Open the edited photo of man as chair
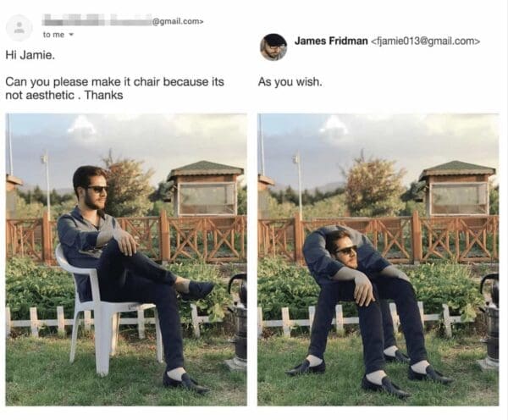Screen dimensions: 508x420 (378, 260)
